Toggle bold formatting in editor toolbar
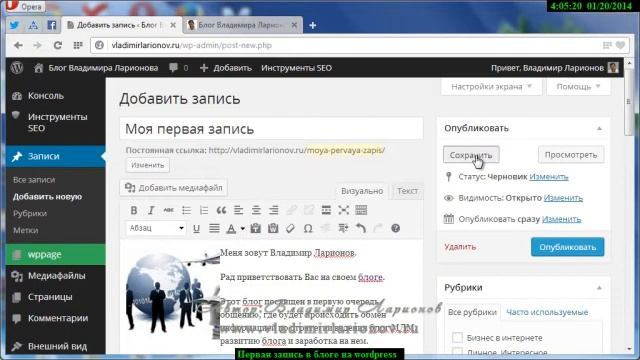640x360 pixels. 133,210
